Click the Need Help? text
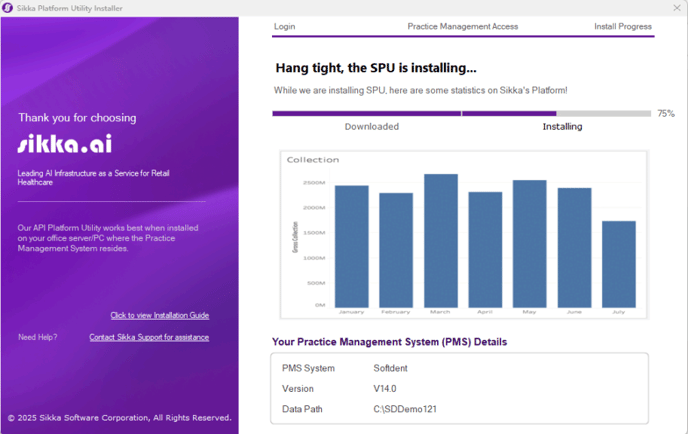This screenshot has height=434, width=688. tap(38, 338)
